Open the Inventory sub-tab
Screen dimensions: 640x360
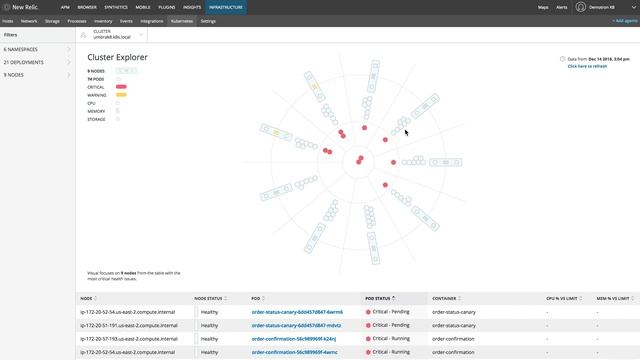click(x=103, y=21)
